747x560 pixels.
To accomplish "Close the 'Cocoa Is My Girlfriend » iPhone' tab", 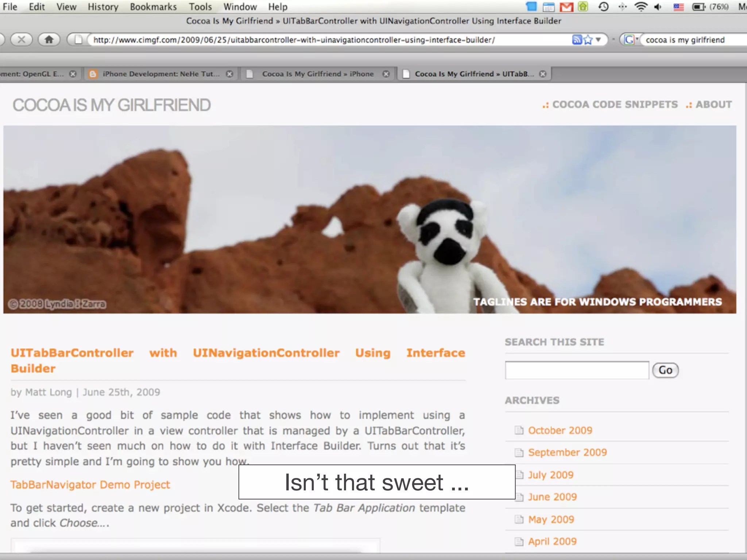I will pos(386,74).
